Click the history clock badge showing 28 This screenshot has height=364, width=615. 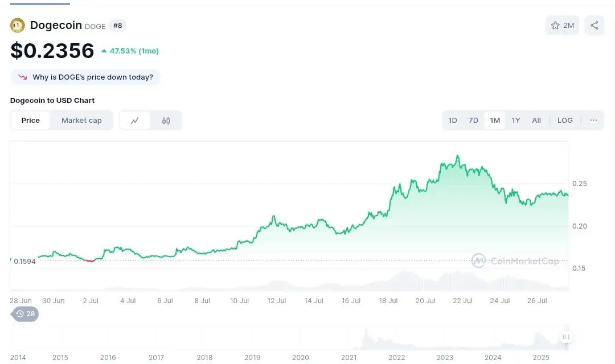coord(25,314)
